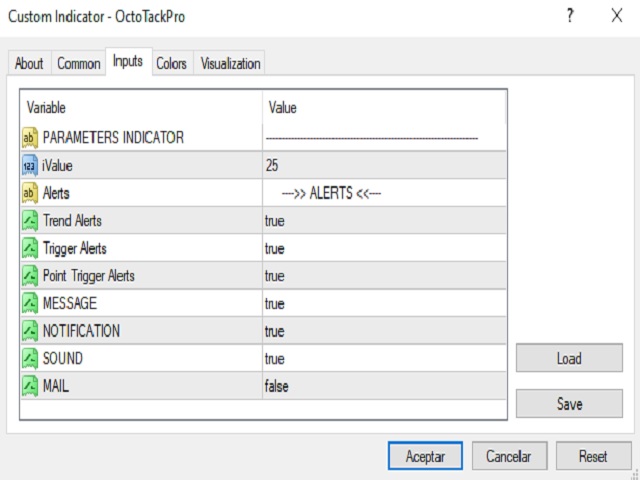Image resolution: width=640 pixels, height=480 pixels.
Task: Select the MAIL value false
Action: [384, 386]
